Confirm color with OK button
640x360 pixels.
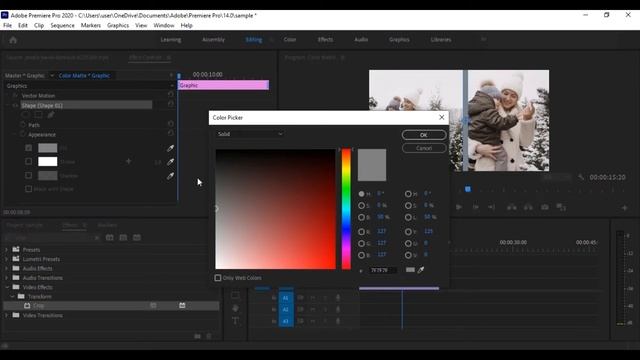(424, 135)
